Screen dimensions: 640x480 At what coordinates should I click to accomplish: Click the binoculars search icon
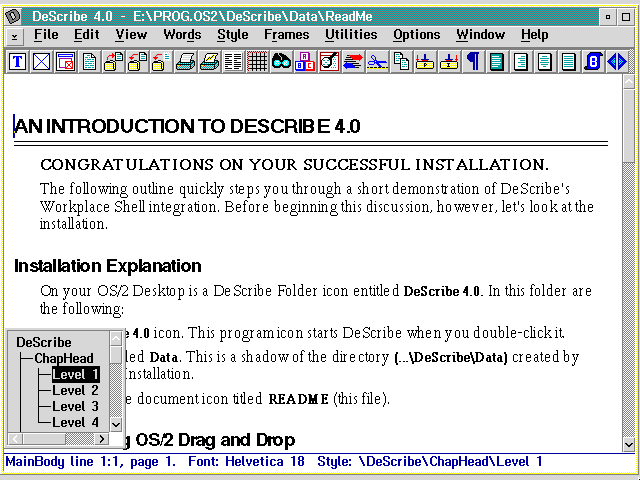pos(281,62)
